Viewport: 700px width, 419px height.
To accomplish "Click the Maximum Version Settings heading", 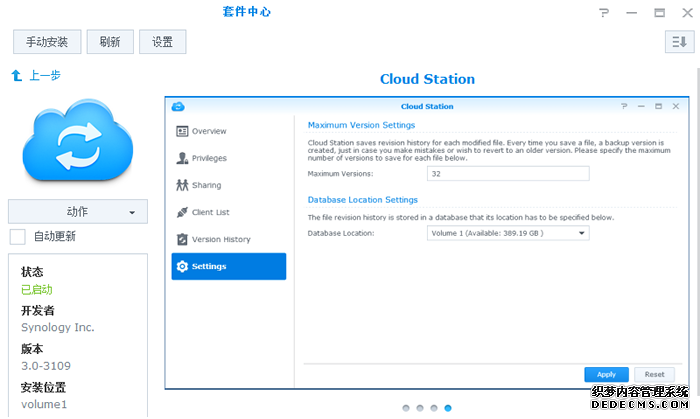I will pos(361,125).
